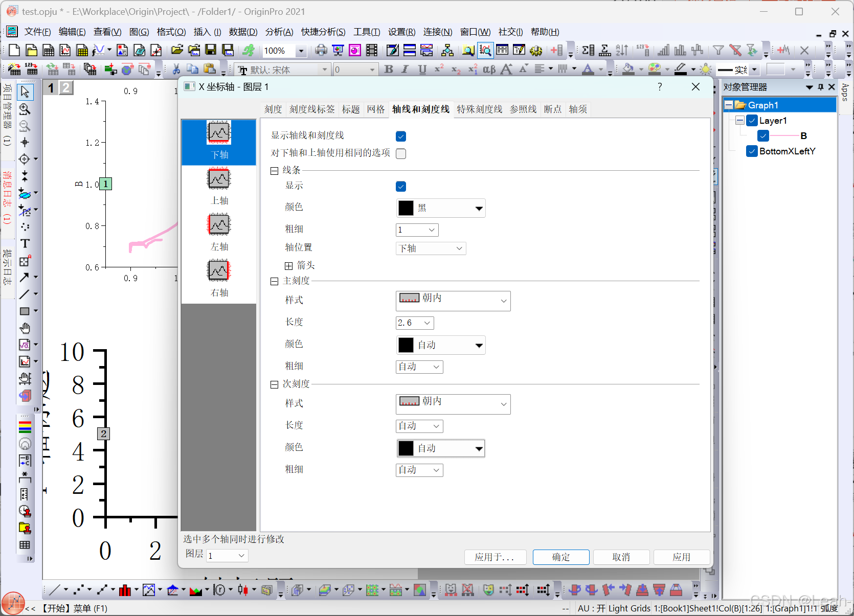854x616 pixels.
Task: Click the black 颜色 swatch for major ticks
Action: point(406,345)
